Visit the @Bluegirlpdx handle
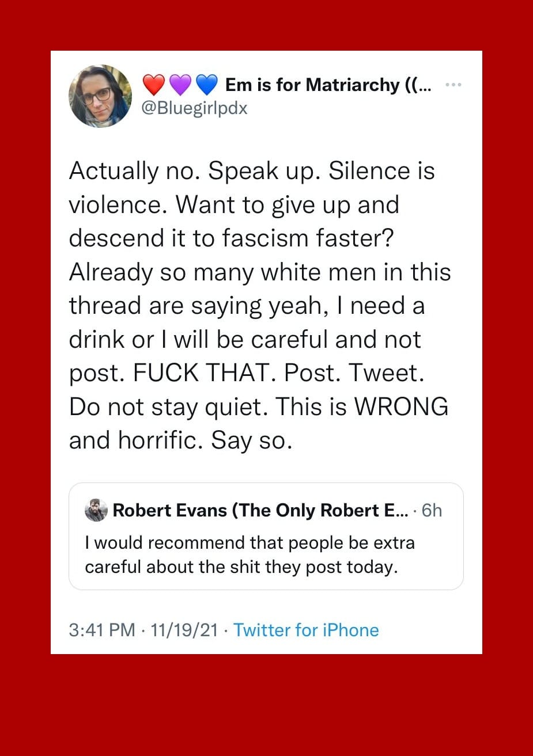This screenshot has height=756, width=533. [195, 108]
